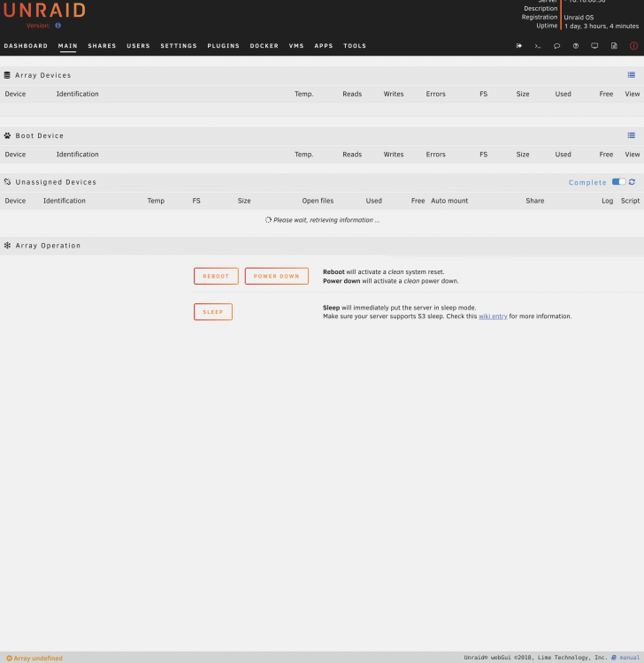Switch to the Plugins tab
This screenshot has height=663, width=644.
coord(224,46)
